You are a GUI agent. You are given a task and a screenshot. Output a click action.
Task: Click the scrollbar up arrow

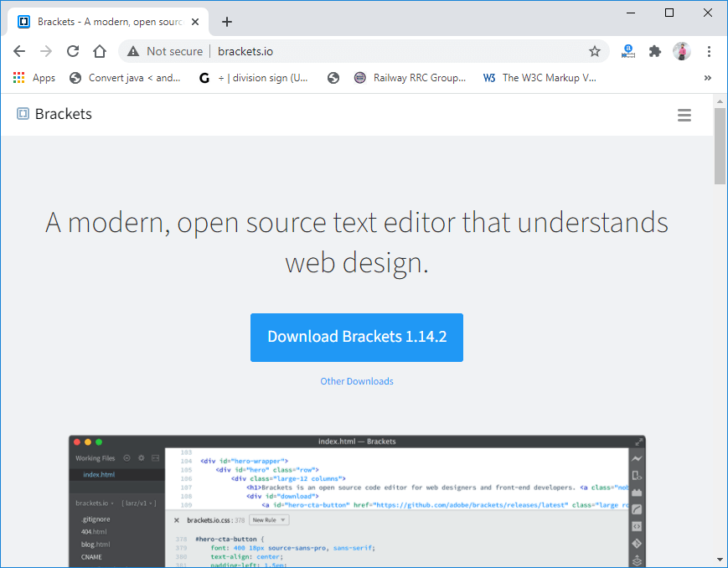720,101
